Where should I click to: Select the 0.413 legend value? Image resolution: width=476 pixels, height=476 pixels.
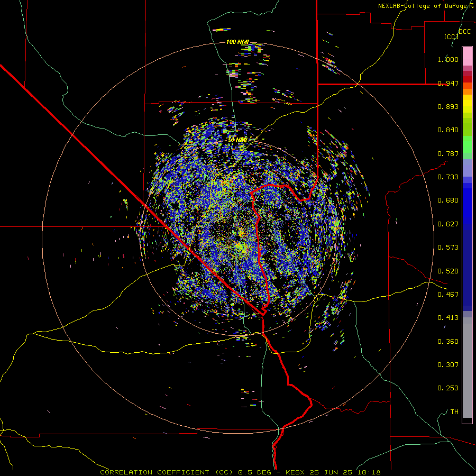point(448,318)
